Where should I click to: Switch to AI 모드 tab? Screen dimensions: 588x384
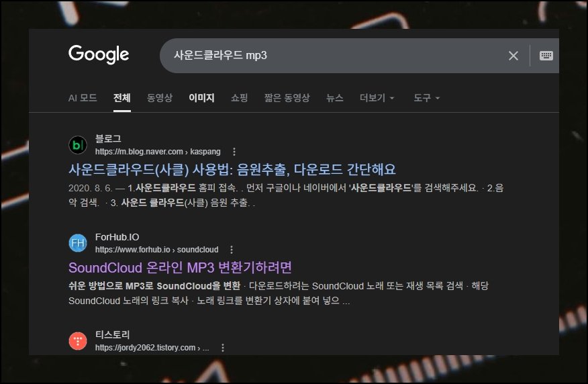pyautogui.click(x=83, y=98)
